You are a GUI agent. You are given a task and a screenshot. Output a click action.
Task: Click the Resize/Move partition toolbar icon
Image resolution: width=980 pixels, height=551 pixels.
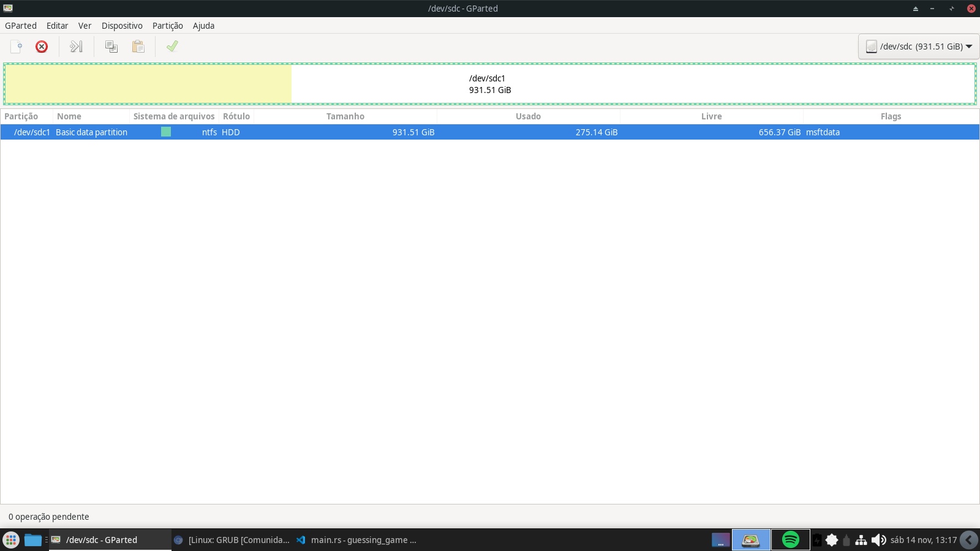point(76,47)
